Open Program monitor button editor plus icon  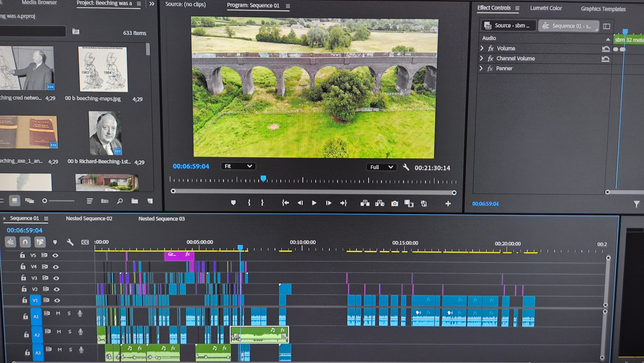[448, 203]
